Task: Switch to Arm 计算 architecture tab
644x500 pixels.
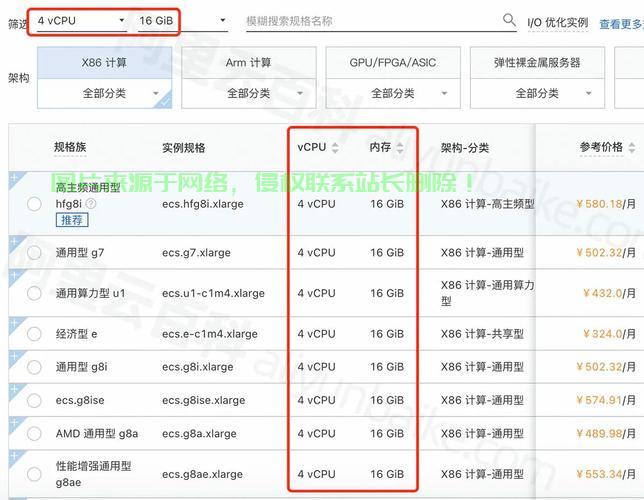Action: [248, 63]
